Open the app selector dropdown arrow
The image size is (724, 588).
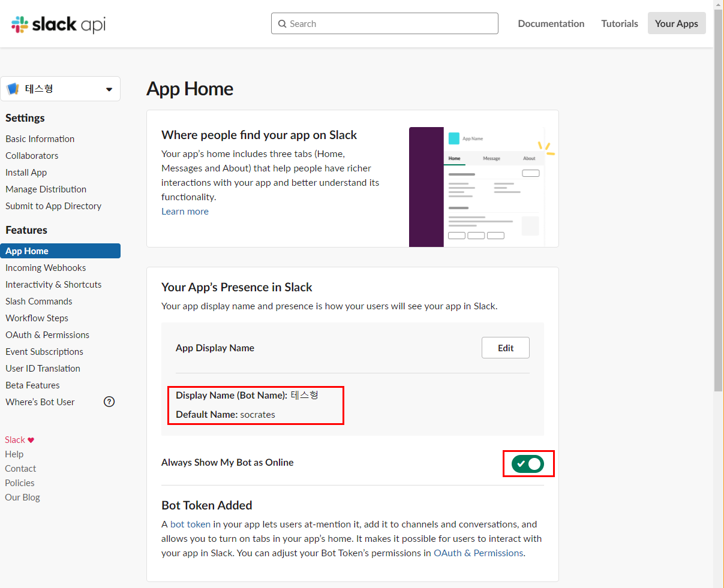(109, 89)
